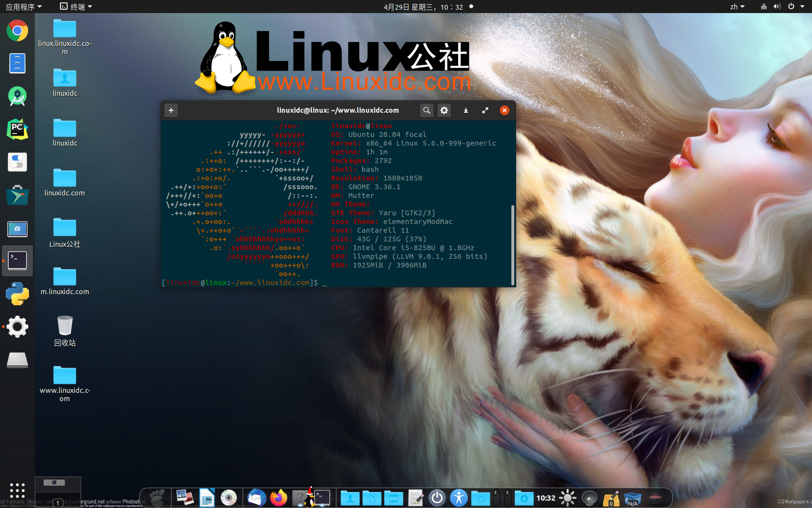
Task: Open the removable drive icon in the dock
Action: [17, 360]
